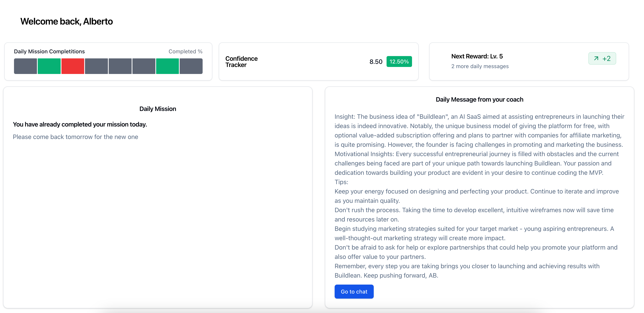Click the Completed % label
This screenshot has height=313, width=644.
click(x=185, y=52)
